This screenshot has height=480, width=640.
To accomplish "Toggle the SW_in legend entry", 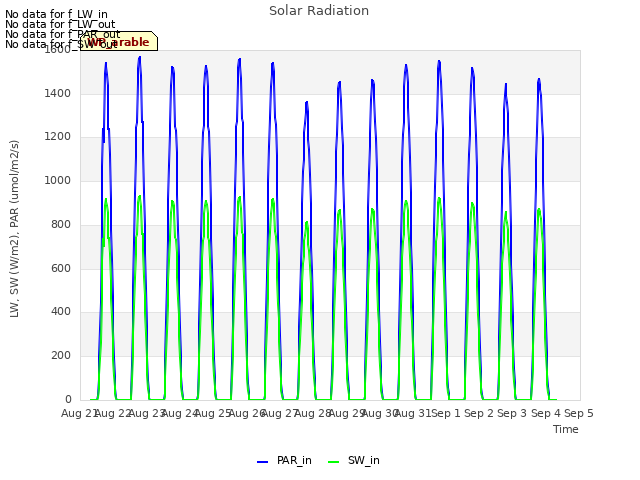I will click(354, 460).
